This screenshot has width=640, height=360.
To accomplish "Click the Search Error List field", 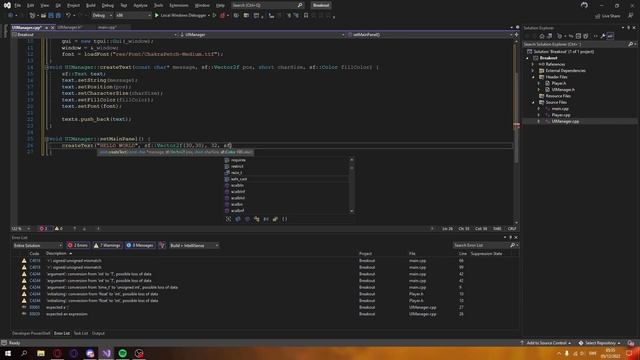I will coord(481,245).
